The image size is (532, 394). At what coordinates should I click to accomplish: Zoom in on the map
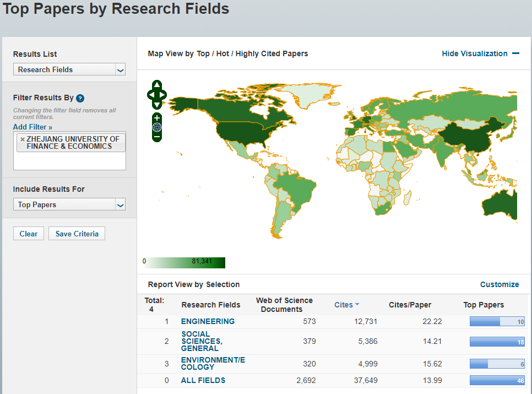pos(157,118)
